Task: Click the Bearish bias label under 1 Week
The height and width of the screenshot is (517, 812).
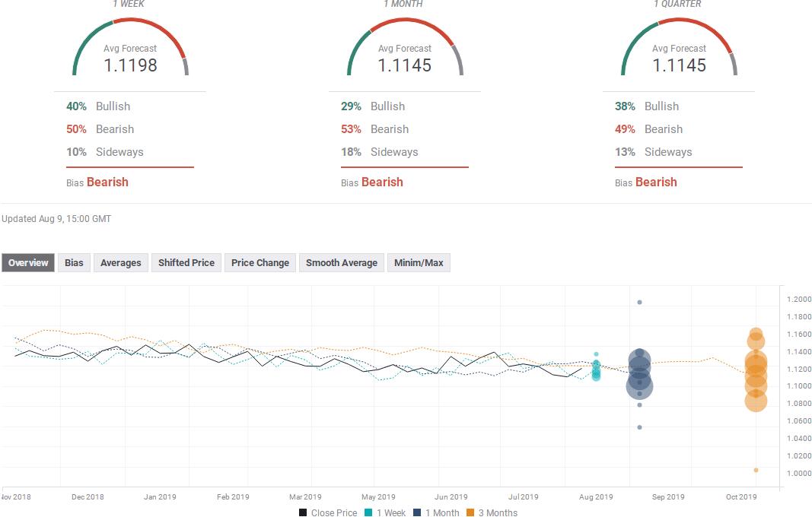Action: click(107, 182)
